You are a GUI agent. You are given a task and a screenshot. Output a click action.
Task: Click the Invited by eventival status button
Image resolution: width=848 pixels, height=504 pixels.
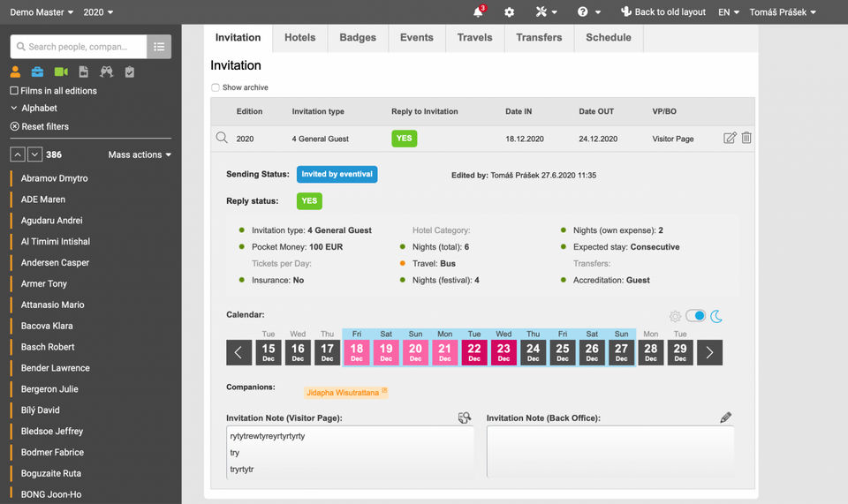pos(337,174)
